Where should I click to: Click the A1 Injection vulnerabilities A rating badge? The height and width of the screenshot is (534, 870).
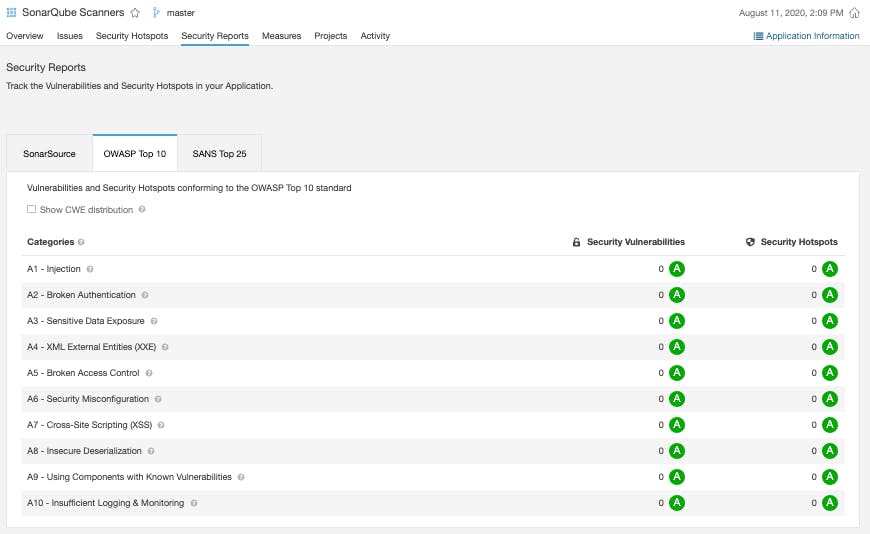click(x=677, y=269)
